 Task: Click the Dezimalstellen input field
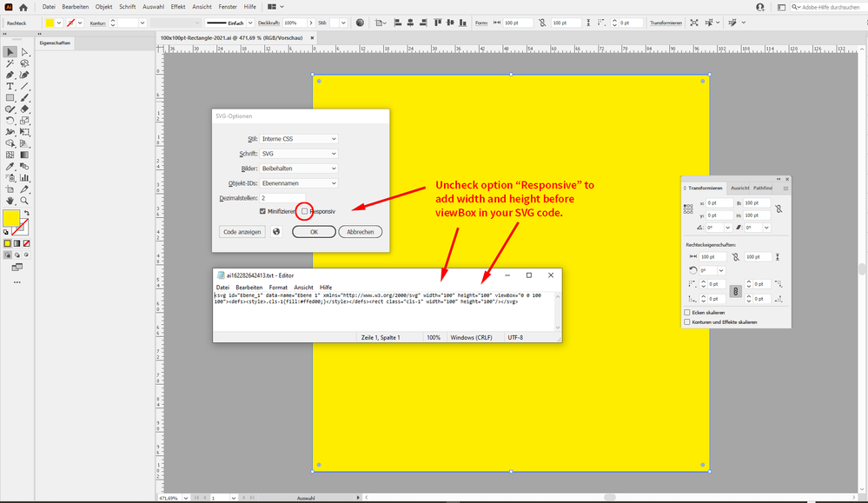tap(282, 198)
